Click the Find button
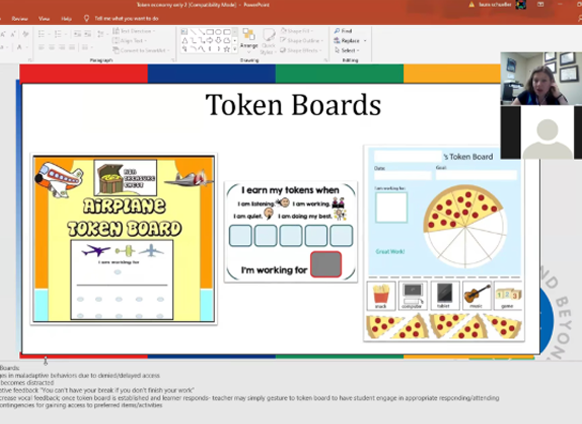Image resolution: width=582 pixels, height=424 pixels. point(343,31)
